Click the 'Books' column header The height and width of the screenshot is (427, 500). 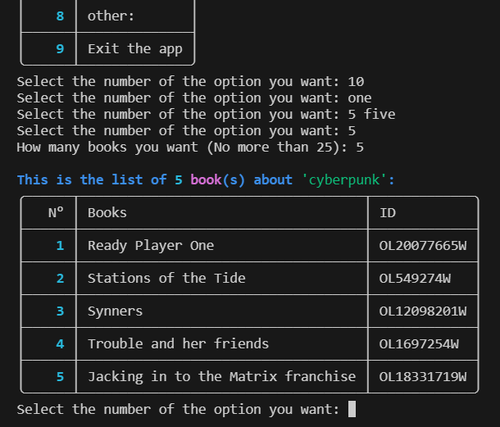pos(107,213)
